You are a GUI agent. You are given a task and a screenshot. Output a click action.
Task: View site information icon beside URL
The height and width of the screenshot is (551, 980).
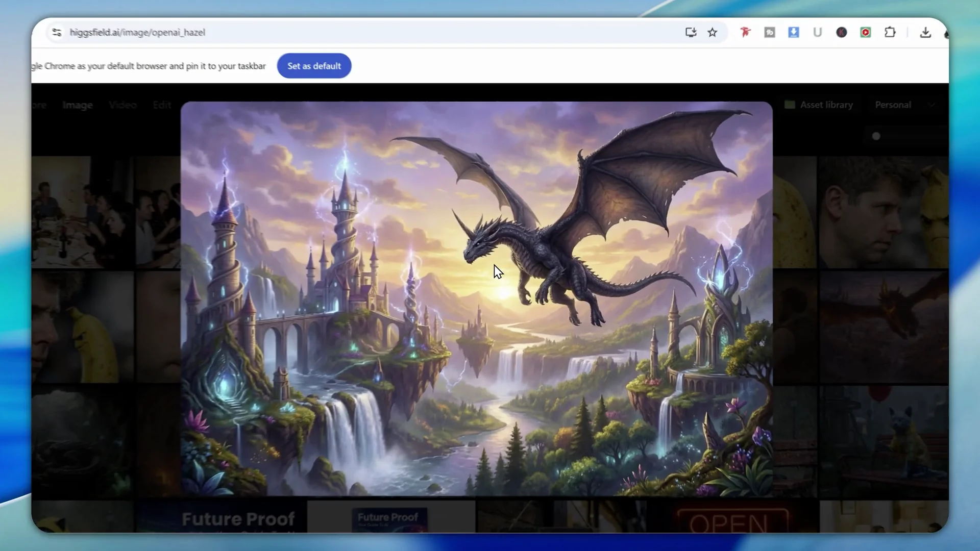tap(57, 33)
